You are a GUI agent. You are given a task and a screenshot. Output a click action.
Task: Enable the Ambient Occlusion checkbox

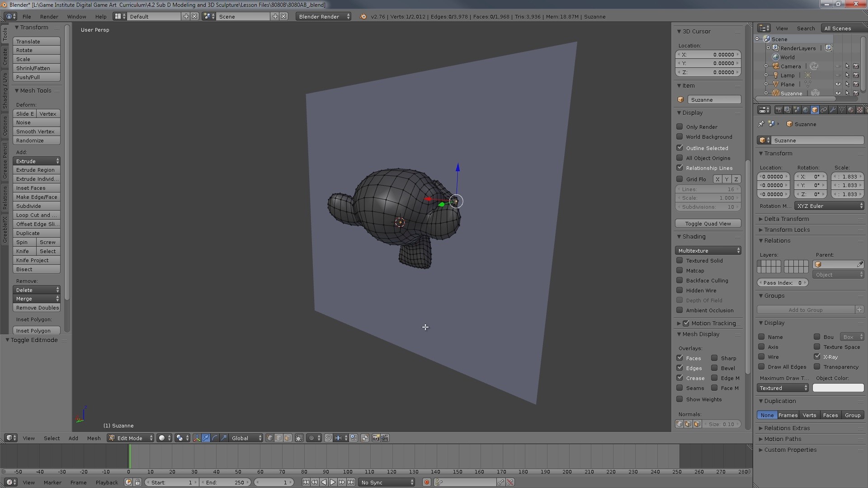(679, 310)
